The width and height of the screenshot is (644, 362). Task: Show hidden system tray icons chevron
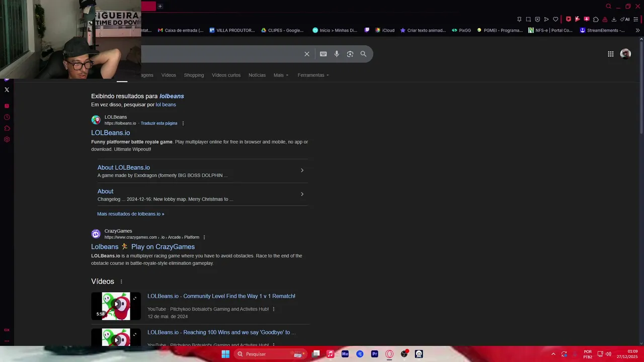[x=553, y=354]
